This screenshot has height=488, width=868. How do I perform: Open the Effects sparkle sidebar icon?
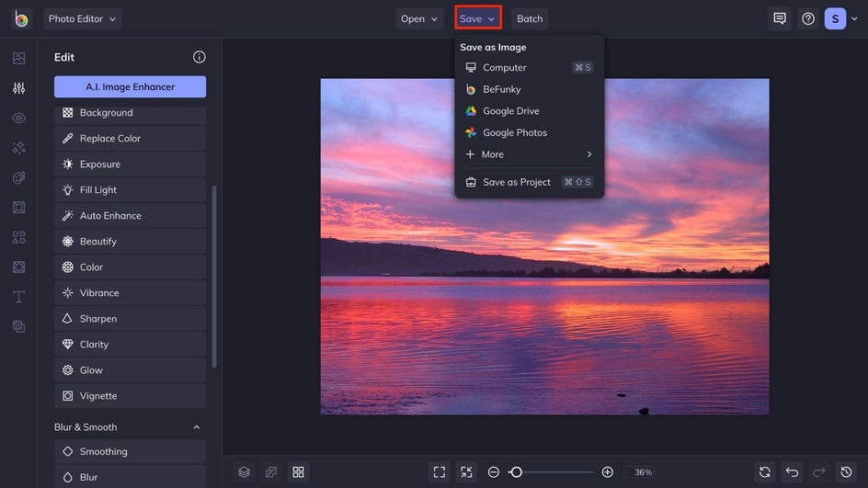(18, 148)
